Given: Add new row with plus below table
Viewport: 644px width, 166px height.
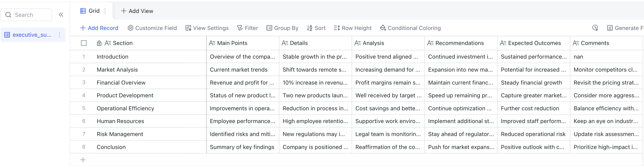Looking at the screenshot, I should 83,160.
